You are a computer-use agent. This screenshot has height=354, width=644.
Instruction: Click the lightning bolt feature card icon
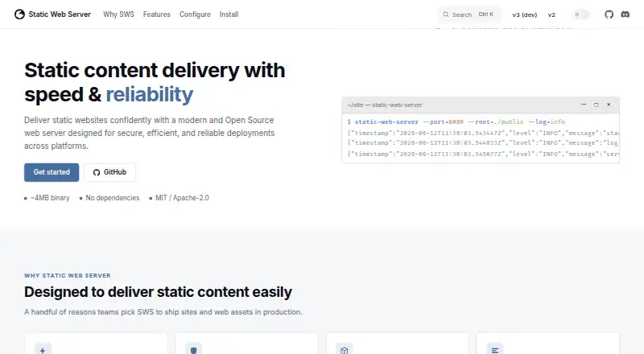pos(43,350)
